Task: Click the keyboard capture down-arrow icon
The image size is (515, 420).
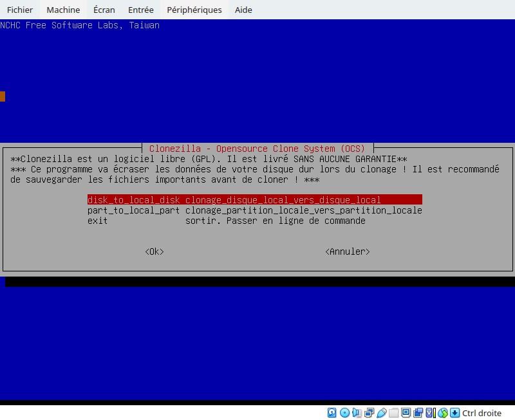Action: click(x=454, y=413)
